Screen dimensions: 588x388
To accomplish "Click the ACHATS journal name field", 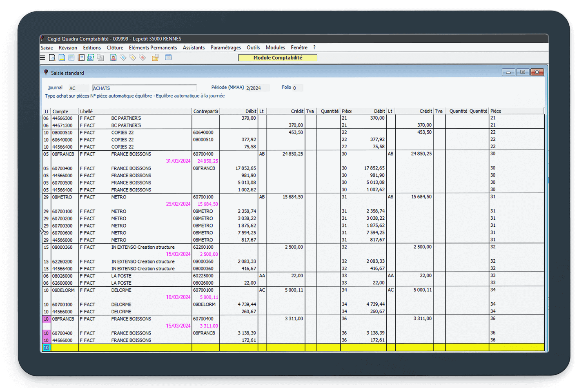I will point(144,88).
